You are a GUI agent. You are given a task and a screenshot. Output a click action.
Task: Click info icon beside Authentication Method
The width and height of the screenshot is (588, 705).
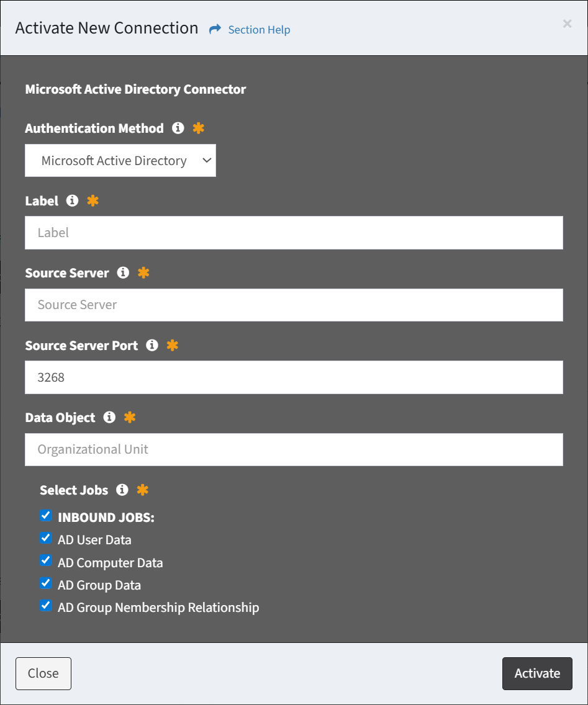coord(178,128)
